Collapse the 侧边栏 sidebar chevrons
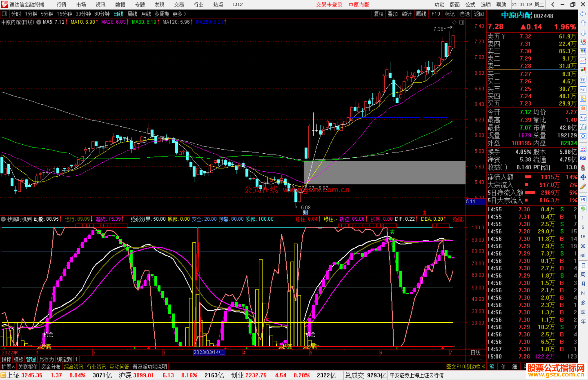This screenshot has height=380, width=588. click(x=484, y=367)
